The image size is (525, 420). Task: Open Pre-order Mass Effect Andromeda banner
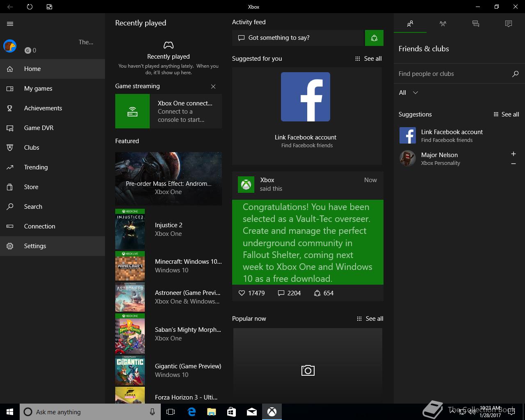click(169, 179)
